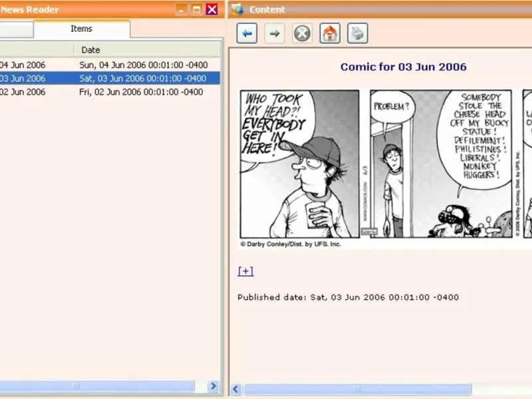Move the items list right with the scrollbar arrow
Screen dimensions: 532x399
pos(213,386)
